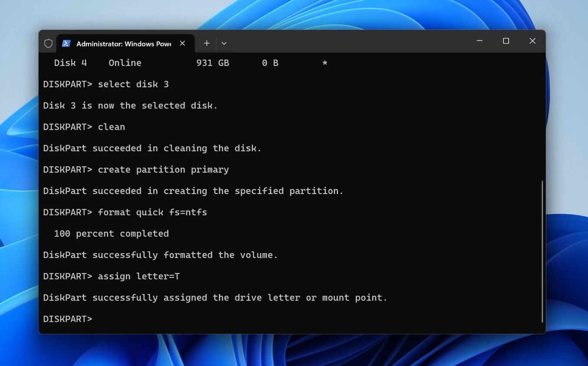Image resolution: width=588 pixels, height=366 pixels.
Task: Click the 'create partition primary' command line
Action: point(163,169)
